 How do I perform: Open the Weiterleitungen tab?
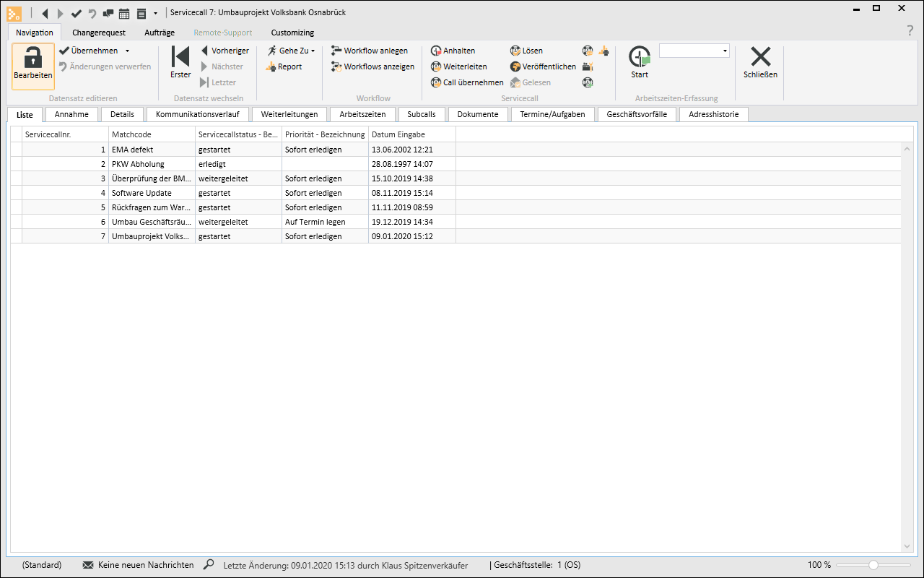point(289,114)
